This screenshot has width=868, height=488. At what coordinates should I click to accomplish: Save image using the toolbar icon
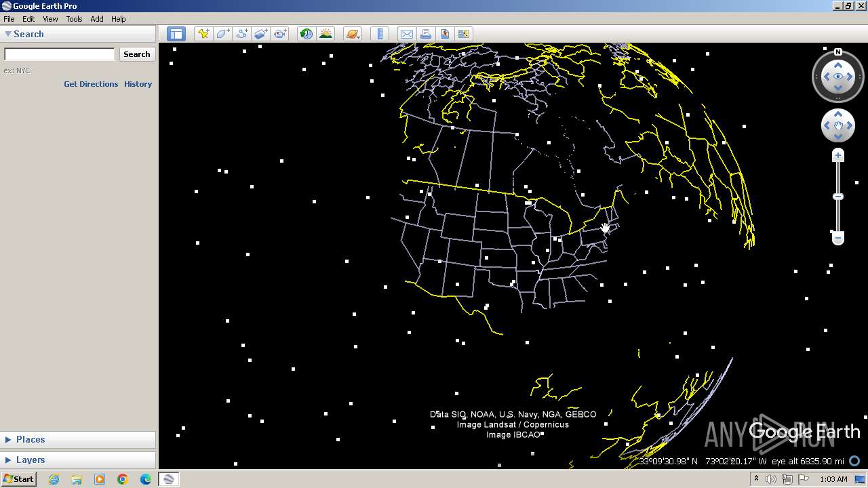coord(444,34)
